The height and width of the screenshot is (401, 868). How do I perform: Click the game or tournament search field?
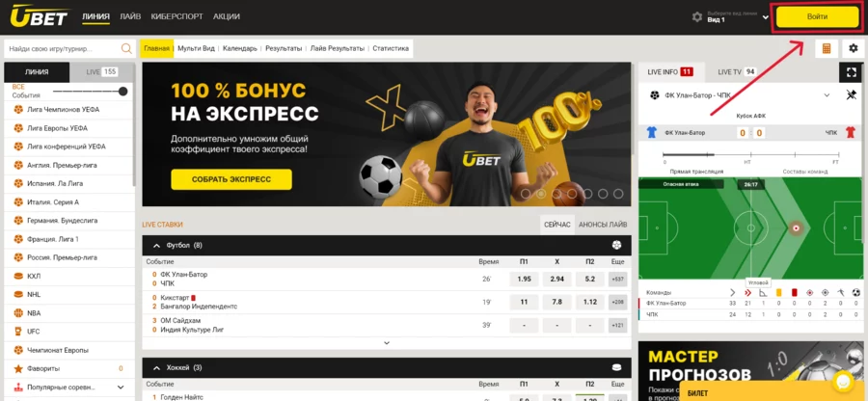62,48
